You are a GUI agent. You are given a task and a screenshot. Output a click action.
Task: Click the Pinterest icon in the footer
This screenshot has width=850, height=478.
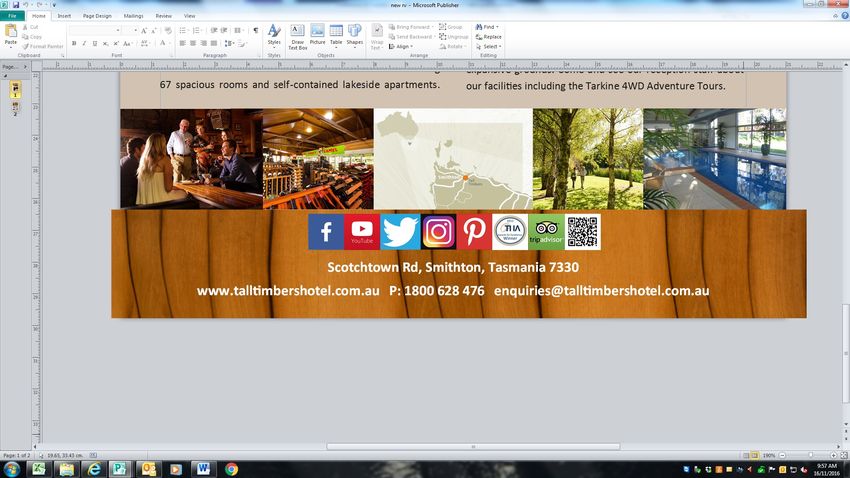(x=474, y=232)
